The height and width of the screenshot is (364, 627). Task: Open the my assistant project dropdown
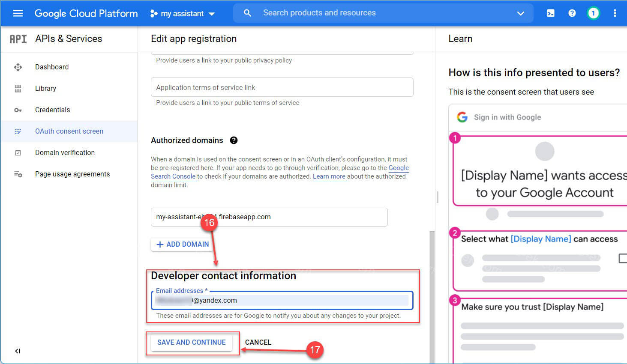(182, 13)
